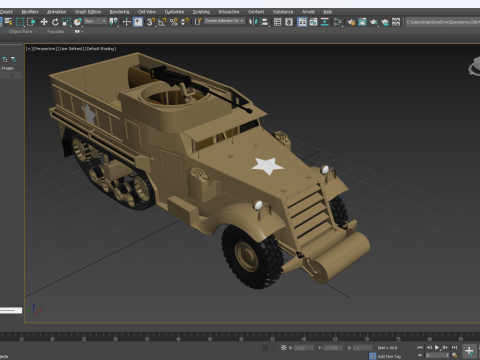This screenshot has height=360, width=480.
Task: Toggle 3D Snaps
Action: click(151, 22)
